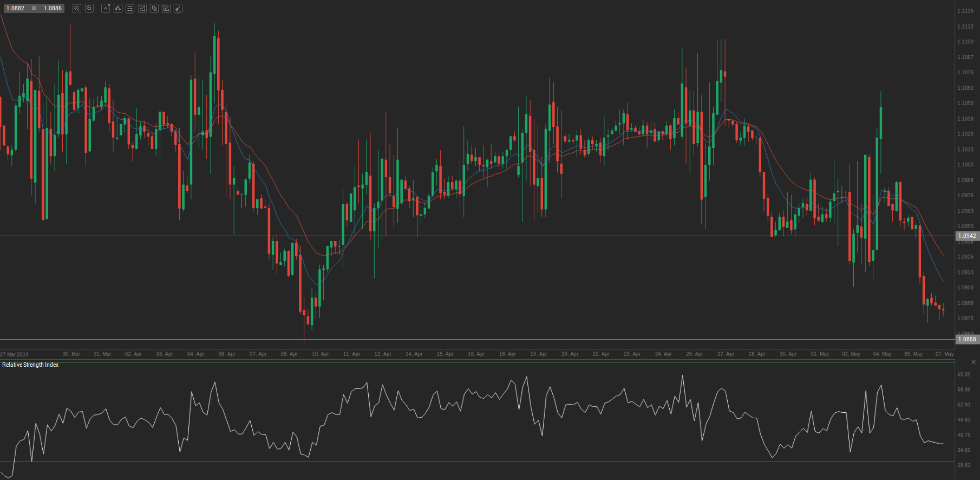Click the Relative Strength Index label
The width and height of the screenshot is (980, 480).
(x=30, y=365)
